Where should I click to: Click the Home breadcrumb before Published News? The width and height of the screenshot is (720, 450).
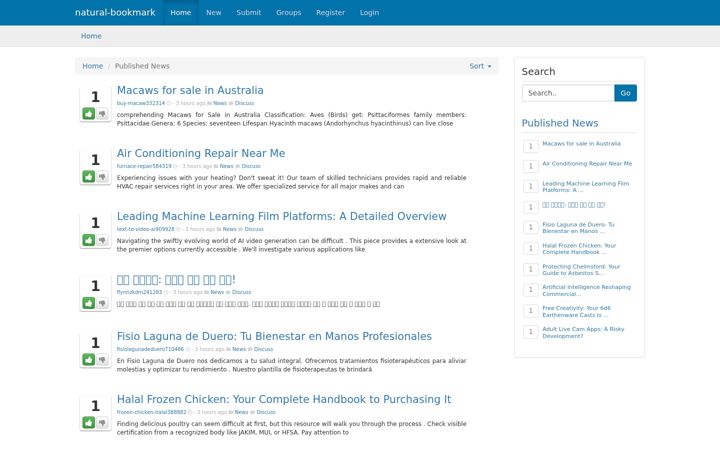[x=92, y=66]
